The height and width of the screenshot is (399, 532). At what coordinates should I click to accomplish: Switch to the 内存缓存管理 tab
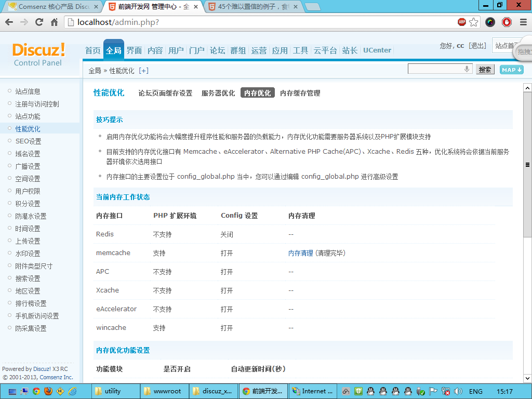[x=300, y=93]
